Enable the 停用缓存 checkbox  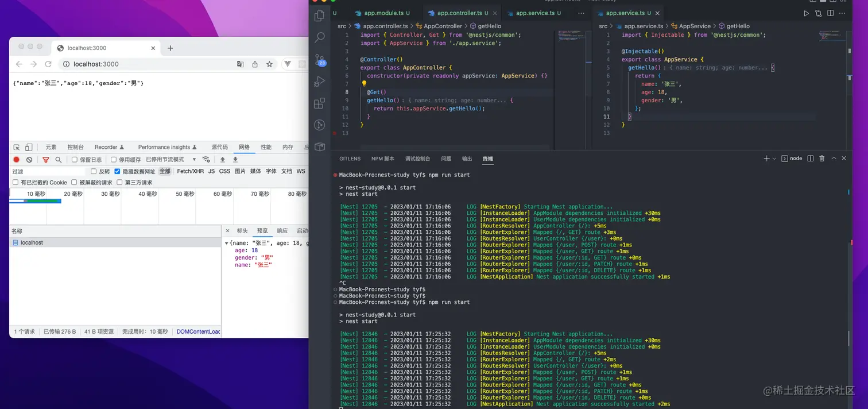pyautogui.click(x=114, y=160)
